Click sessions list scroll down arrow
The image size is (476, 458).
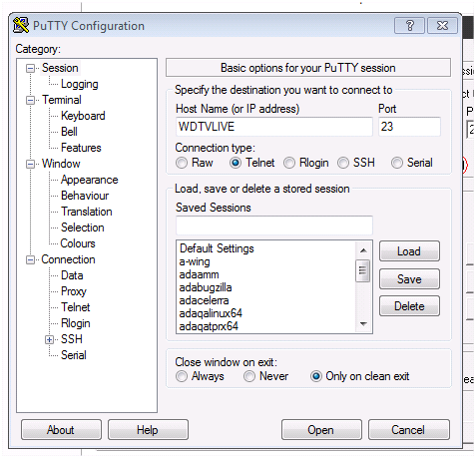point(363,324)
